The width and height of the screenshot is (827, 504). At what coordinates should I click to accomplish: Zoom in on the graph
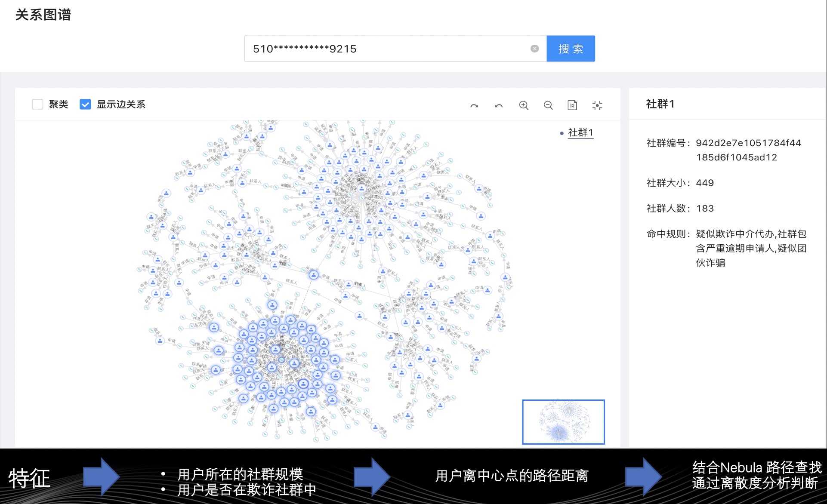524,105
